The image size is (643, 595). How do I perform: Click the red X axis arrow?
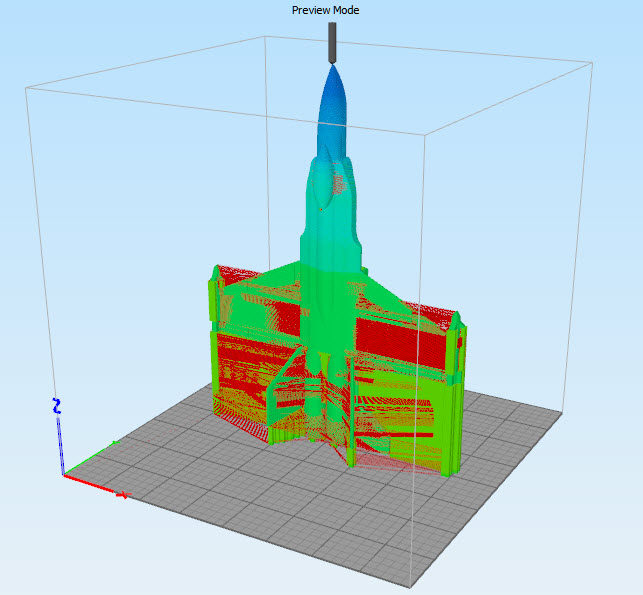tap(97, 486)
